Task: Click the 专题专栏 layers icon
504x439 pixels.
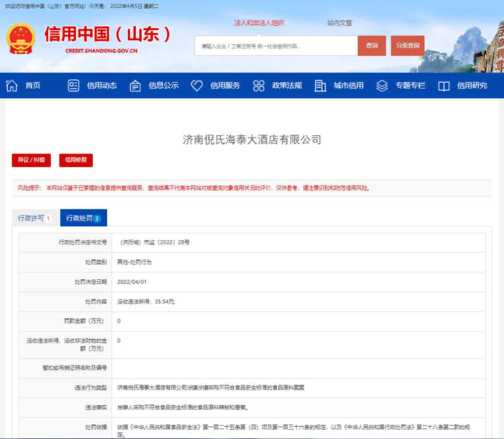Action: 382,86
